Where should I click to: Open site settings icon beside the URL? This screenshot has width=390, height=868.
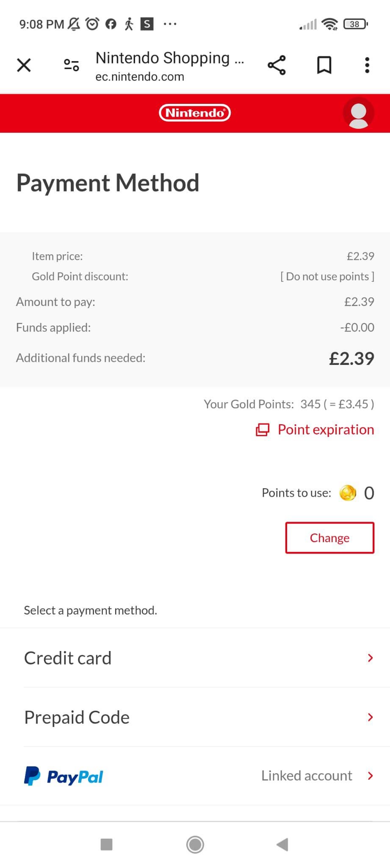click(71, 65)
